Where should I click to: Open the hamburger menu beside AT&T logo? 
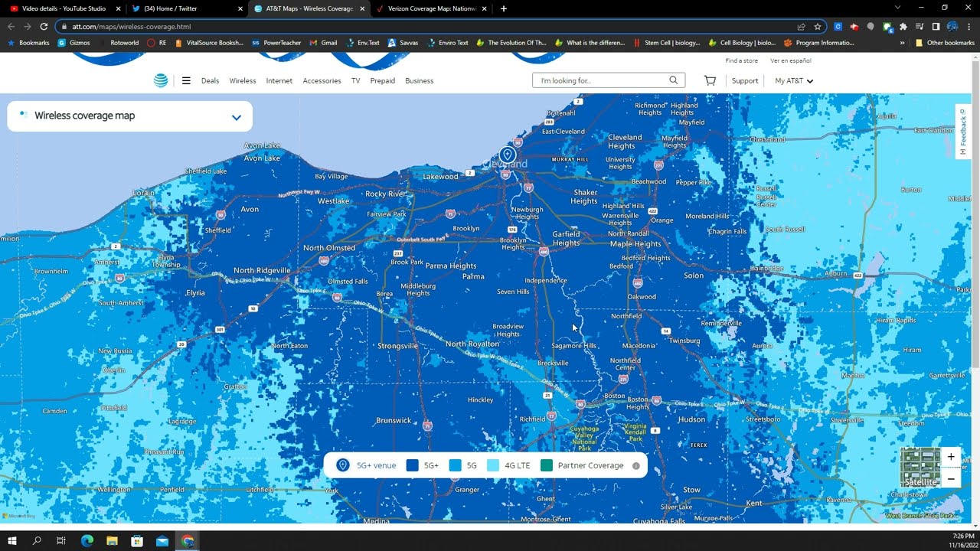(x=186, y=80)
